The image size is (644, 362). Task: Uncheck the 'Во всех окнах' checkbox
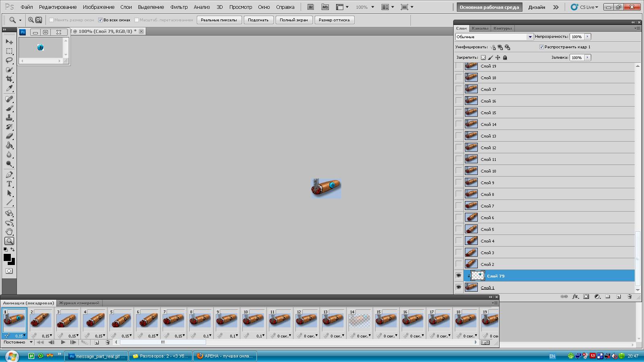point(101,20)
